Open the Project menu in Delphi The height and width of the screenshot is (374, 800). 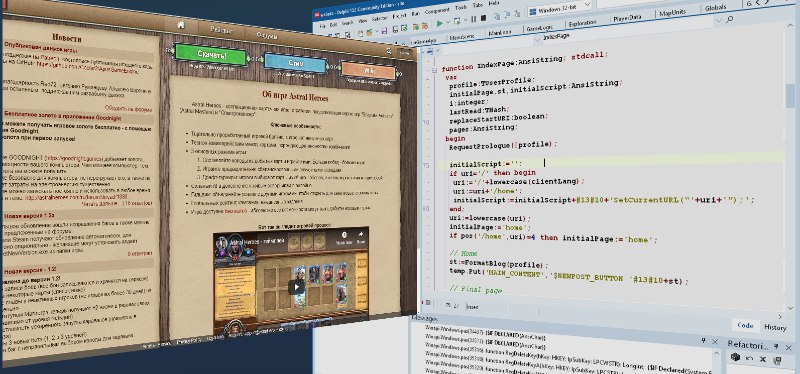click(399, 16)
